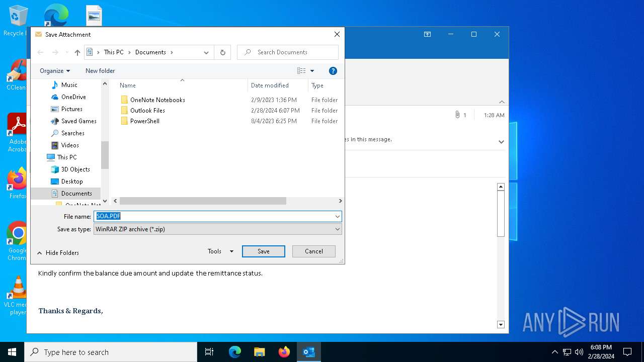Select Videos in the navigation pane
Viewport: 644px width, 362px height.
click(70, 145)
